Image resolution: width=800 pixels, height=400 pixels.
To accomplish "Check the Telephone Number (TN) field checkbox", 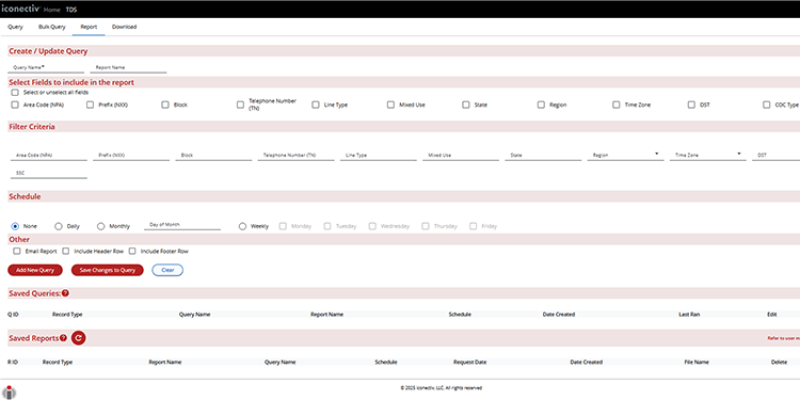I will pos(241,104).
